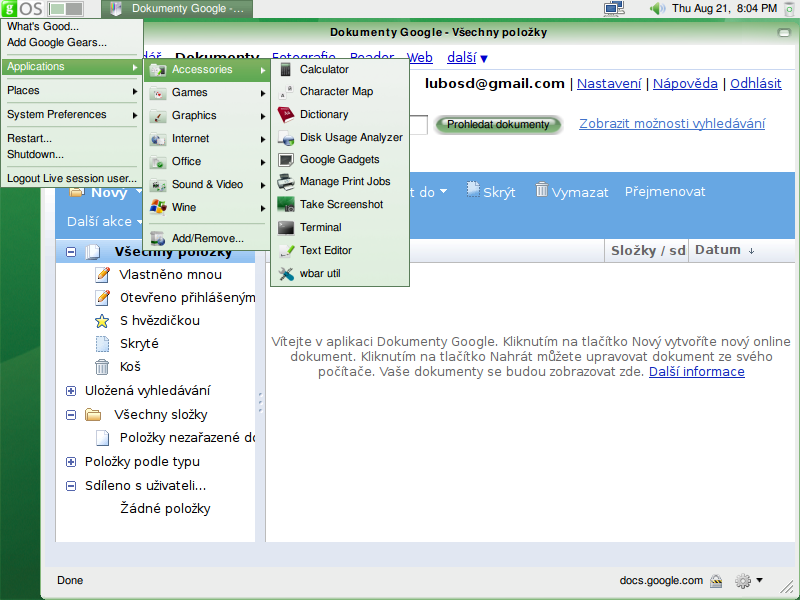The width and height of the screenshot is (800, 600).
Task: Open the Nápověda help link
Action: 685,84
